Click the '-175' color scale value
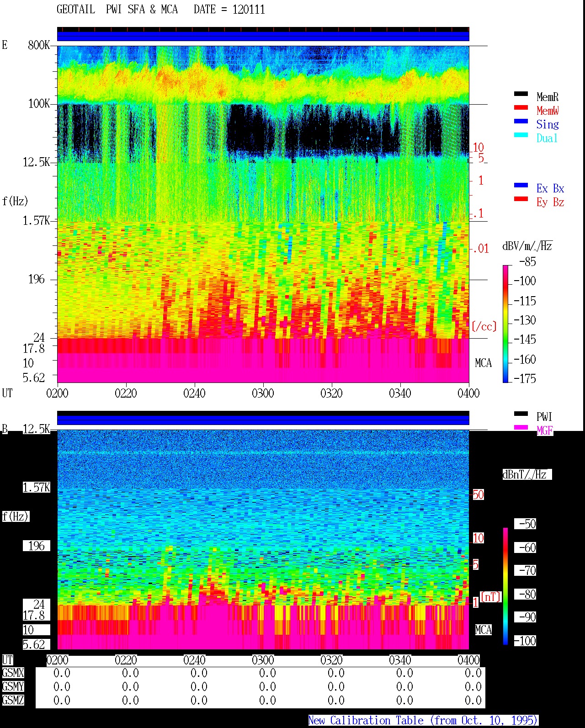Image resolution: width=585 pixels, height=728 pixels. [x=525, y=378]
